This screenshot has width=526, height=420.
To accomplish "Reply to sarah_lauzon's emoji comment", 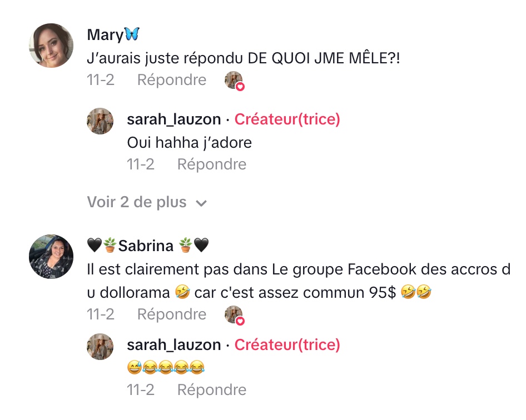I will point(211,390).
